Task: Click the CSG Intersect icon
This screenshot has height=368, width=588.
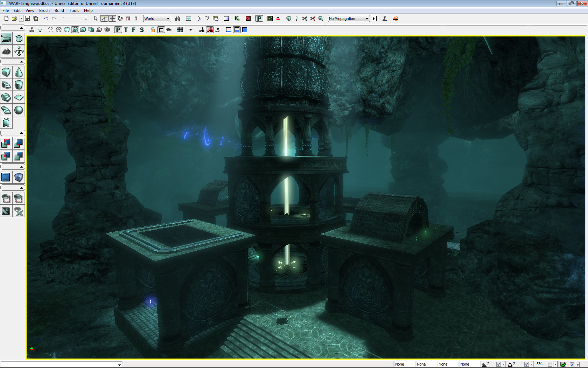Action: coord(6,156)
